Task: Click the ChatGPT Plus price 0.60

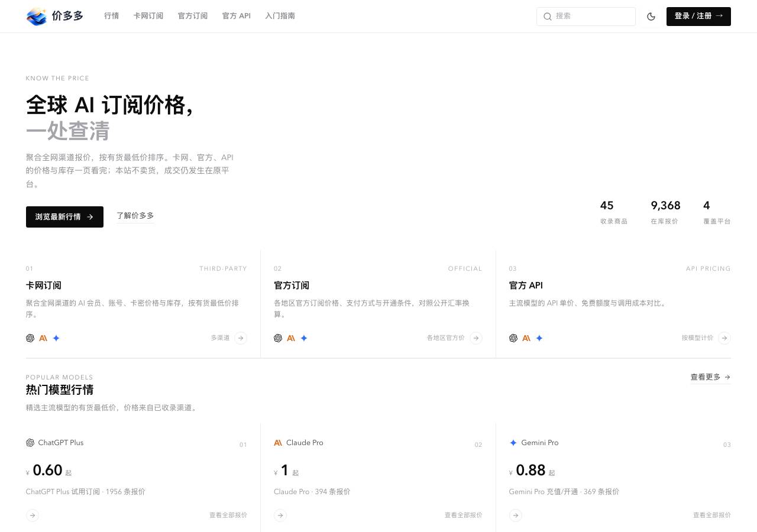Action: pyautogui.click(x=47, y=471)
